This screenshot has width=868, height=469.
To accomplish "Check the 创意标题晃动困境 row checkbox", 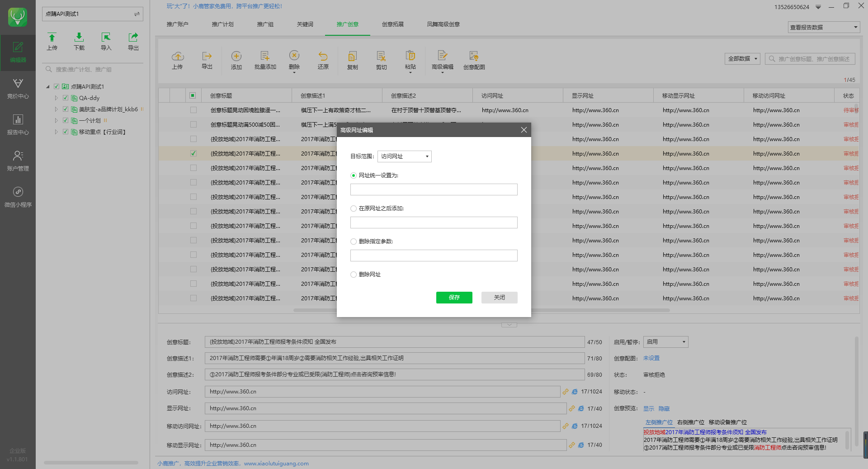I will pos(193,110).
